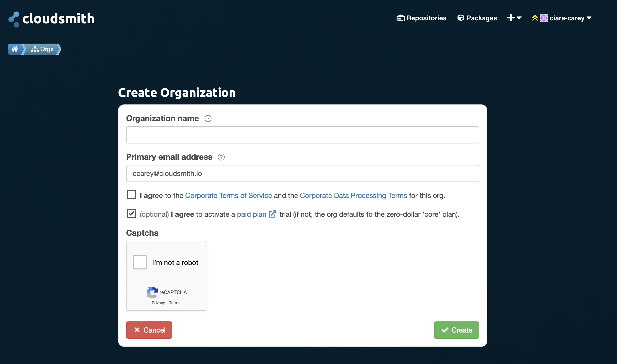
Task: Check the agree to Corporate Terms checkbox
Action: (131, 195)
